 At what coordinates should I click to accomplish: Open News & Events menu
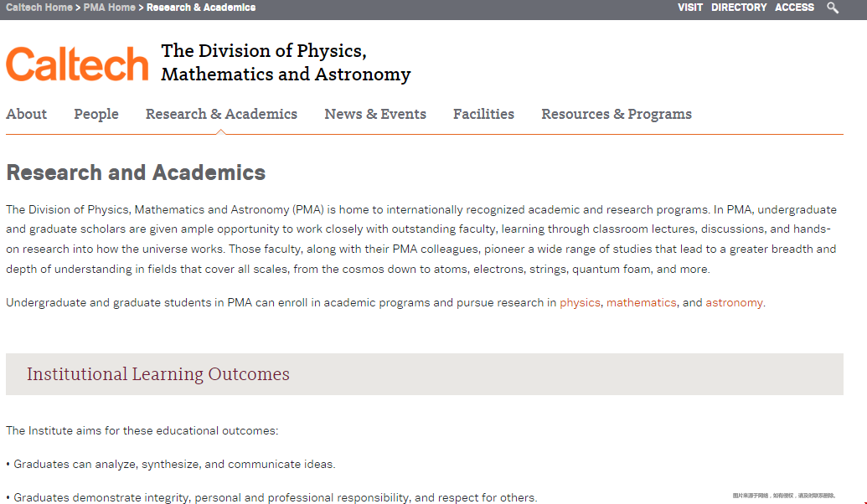coord(375,114)
